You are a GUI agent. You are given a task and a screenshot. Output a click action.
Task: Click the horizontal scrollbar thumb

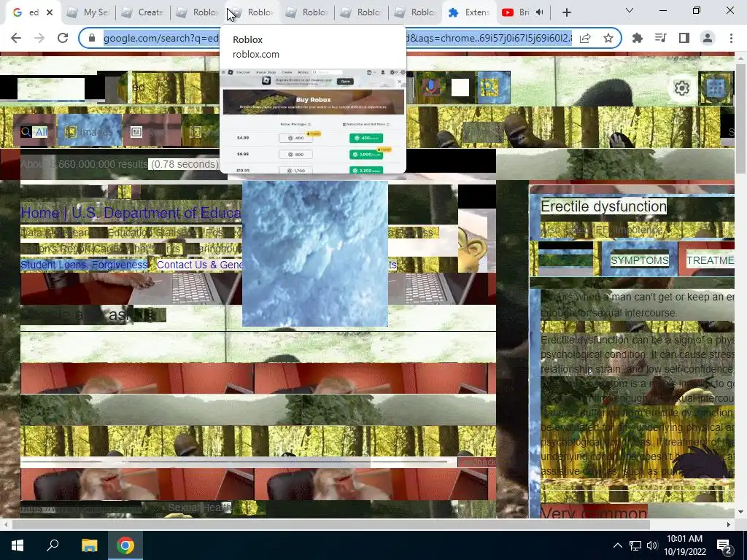331,524
